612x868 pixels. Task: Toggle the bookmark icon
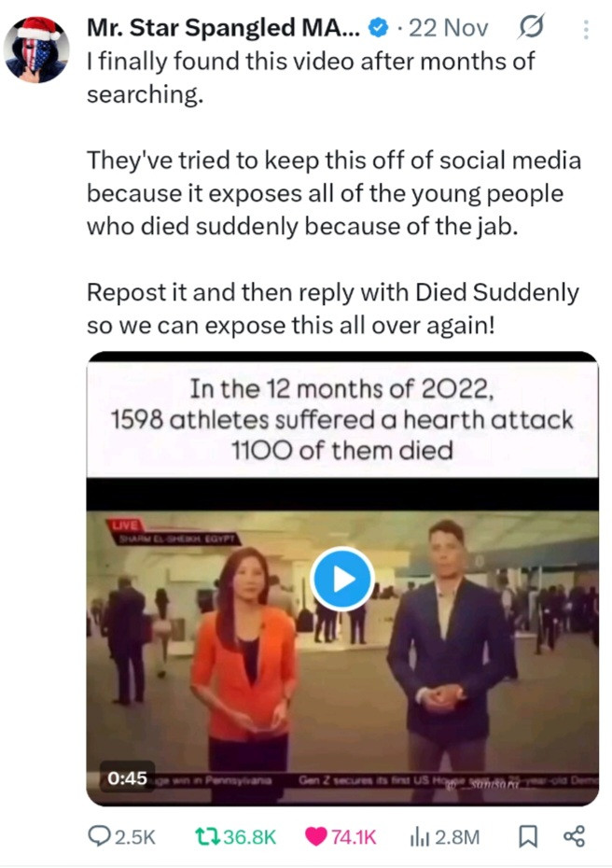528,836
